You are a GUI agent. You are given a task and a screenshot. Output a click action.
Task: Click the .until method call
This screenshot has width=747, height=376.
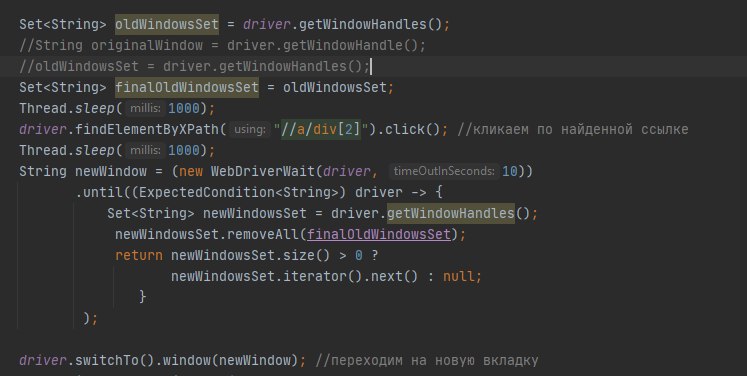point(103,192)
